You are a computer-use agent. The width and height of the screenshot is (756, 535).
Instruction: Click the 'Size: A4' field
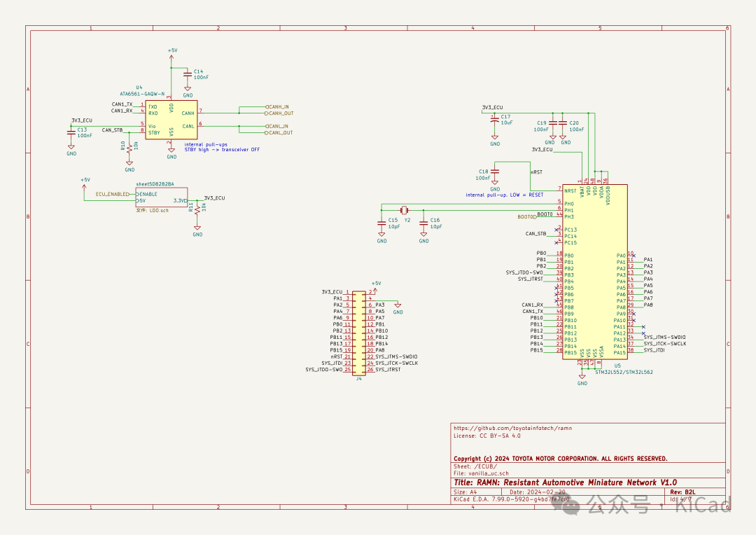click(465, 492)
